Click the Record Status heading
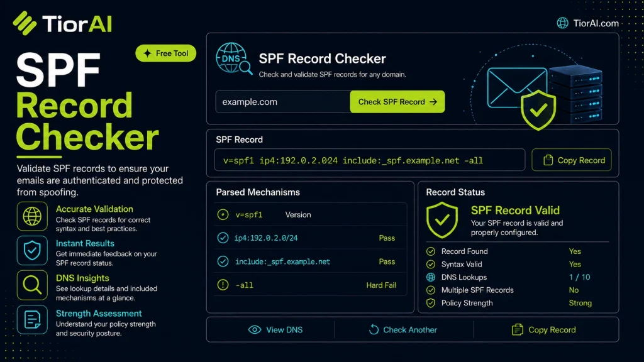This screenshot has width=644, height=362. point(455,192)
